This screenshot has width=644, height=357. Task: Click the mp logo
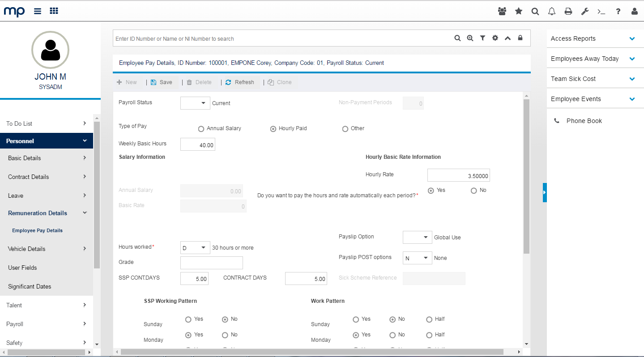14,11
